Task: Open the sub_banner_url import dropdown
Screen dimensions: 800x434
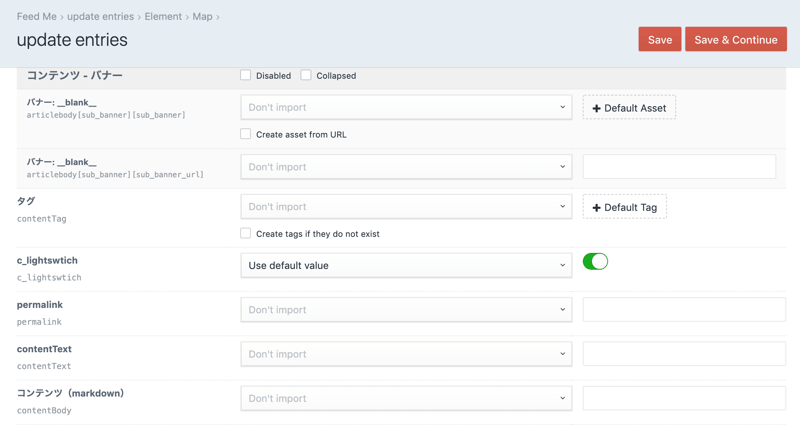Action: pos(406,167)
